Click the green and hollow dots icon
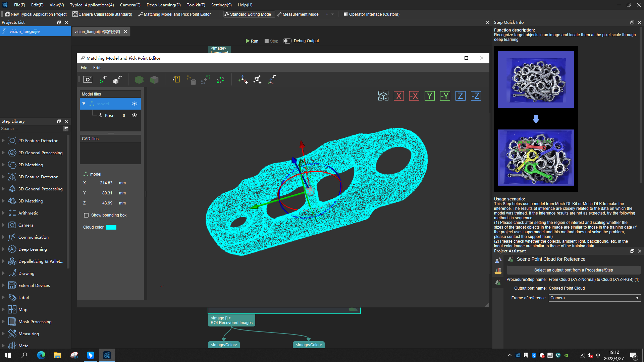This screenshot has width=644, height=362. point(220,80)
